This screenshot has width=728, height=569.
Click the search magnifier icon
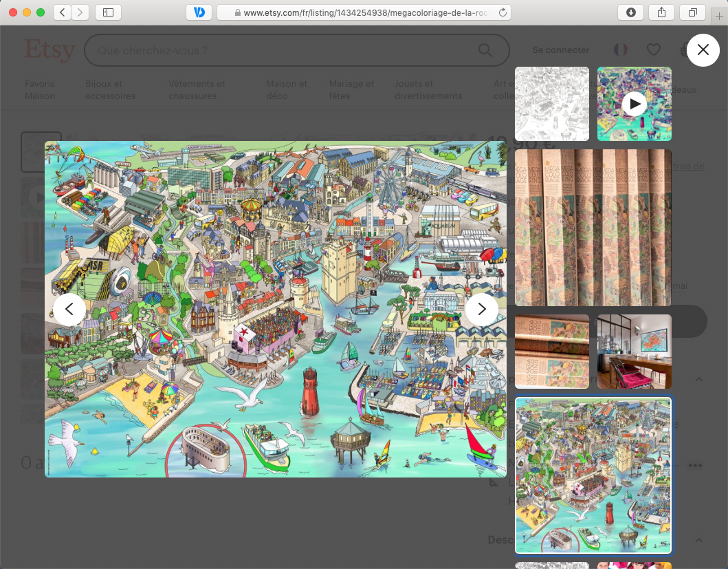485,50
